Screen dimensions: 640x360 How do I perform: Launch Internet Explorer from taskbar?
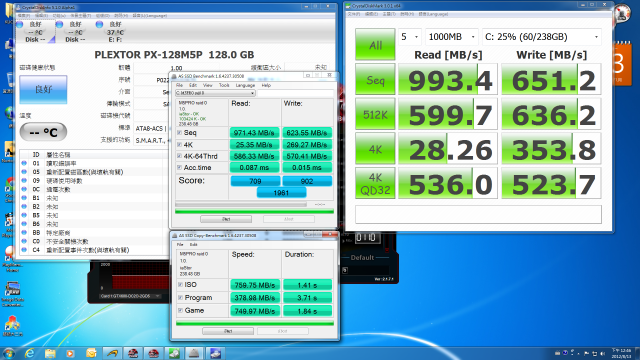[x=29, y=353]
